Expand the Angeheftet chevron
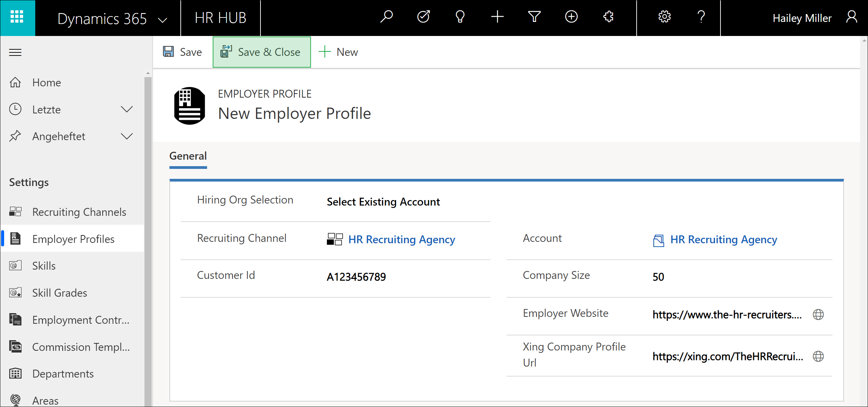The image size is (868, 407). [127, 136]
